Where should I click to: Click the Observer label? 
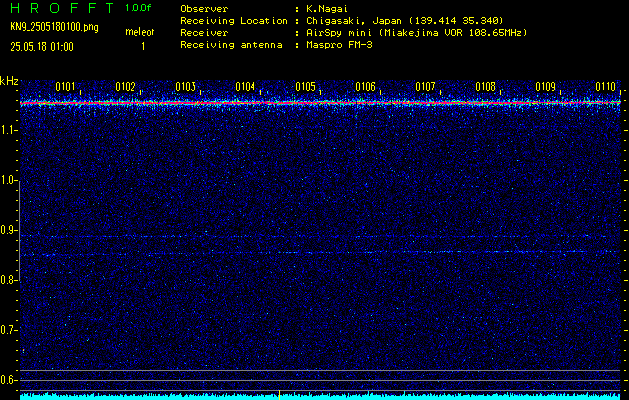click(x=204, y=9)
